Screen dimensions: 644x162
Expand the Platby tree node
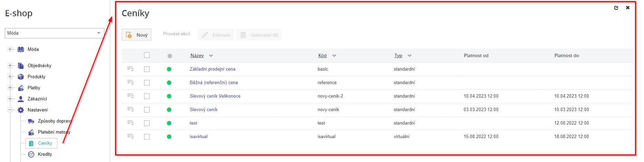pos(10,88)
